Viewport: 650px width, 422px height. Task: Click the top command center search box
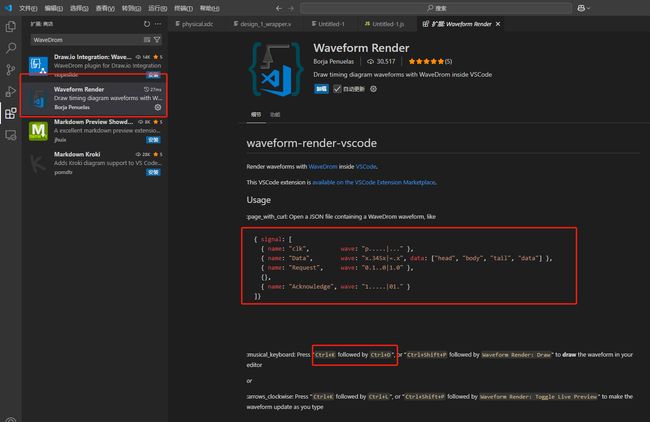point(436,8)
